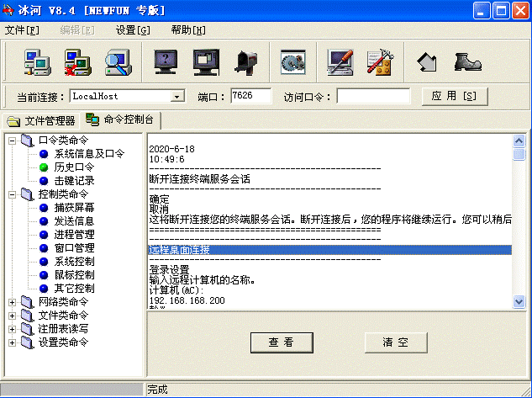
Task: Select 系统信息及口令 blue ball item
Action: pos(89,154)
